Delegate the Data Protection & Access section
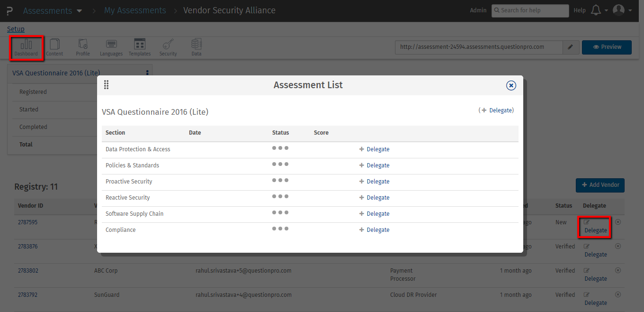 click(x=377, y=149)
